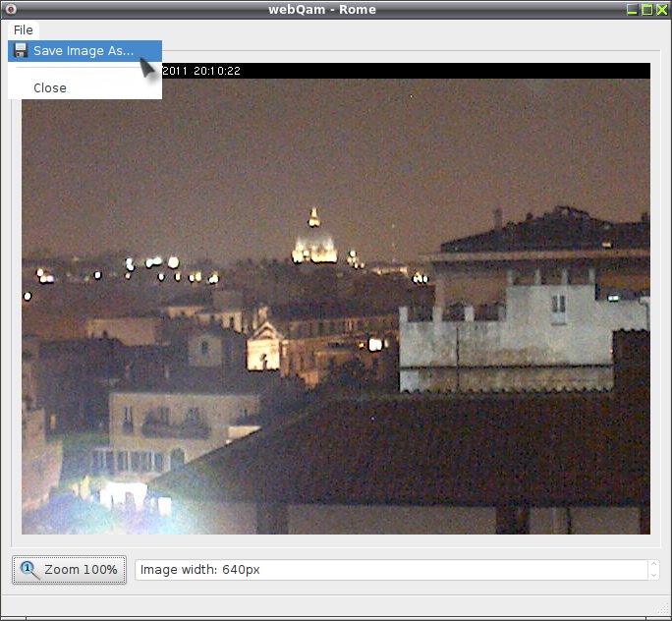672x621 pixels.
Task: Select Close in the File menu
Action: [84, 87]
